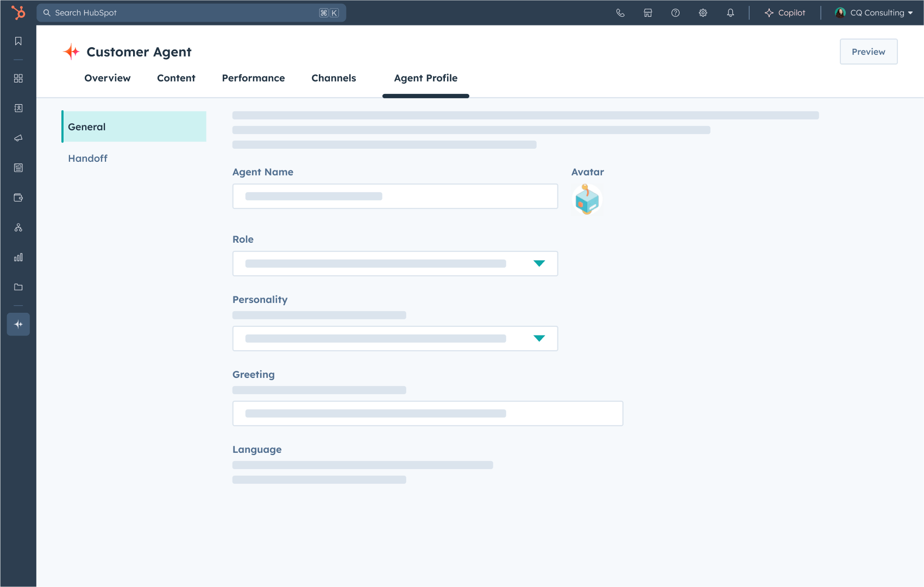
Task: Click the agent avatar robot image
Action: [x=587, y=200]
